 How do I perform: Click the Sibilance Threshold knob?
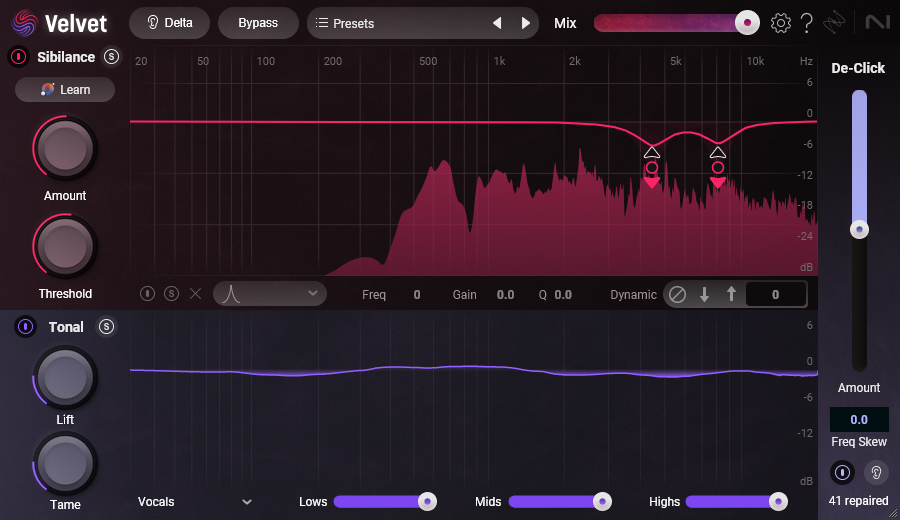pyautogui.click(x=65, y=247)
